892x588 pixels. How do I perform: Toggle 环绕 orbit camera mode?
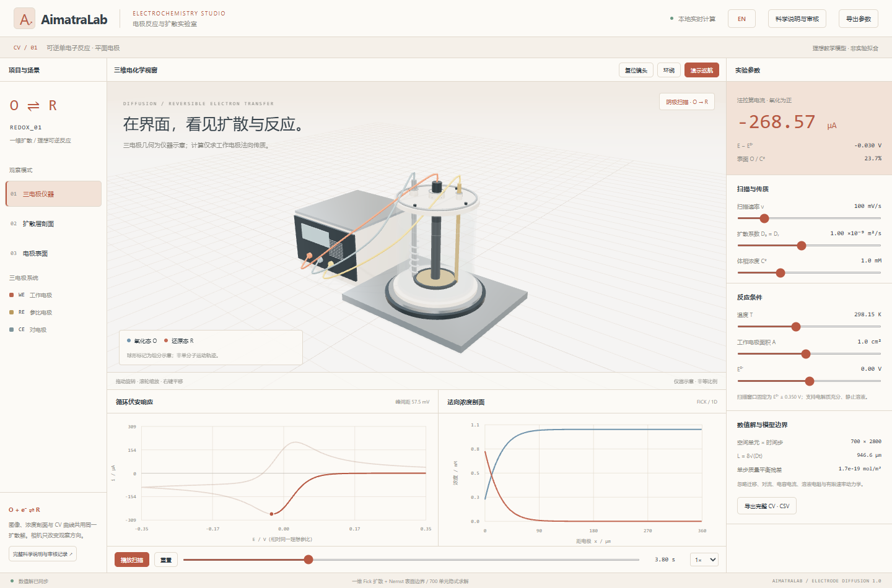(x=669, y=70)
